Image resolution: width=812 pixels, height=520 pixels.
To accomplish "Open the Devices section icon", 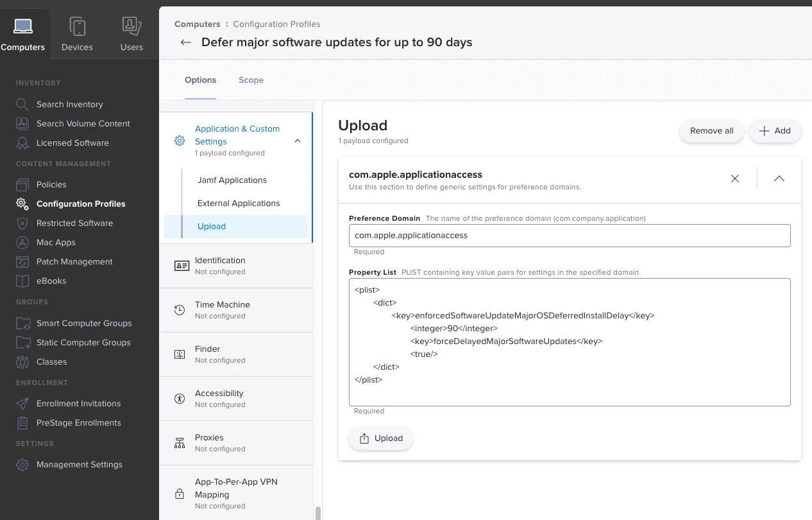I will click(x=78, y=26).
